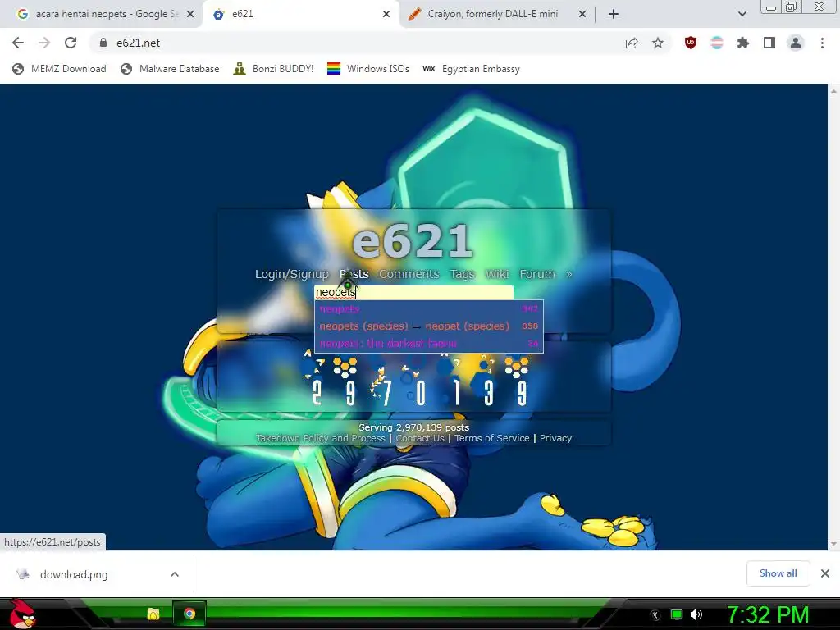View site info via the lock icon
The height and width of the screenshot is (630, 840).
pyautogui.click(x=103, y=43)
